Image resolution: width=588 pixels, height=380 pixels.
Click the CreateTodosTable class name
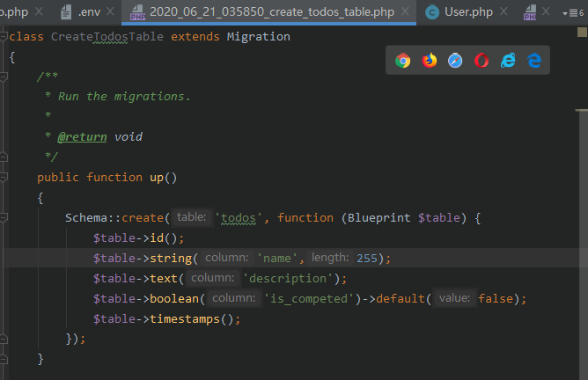click(x=107, y=37)
